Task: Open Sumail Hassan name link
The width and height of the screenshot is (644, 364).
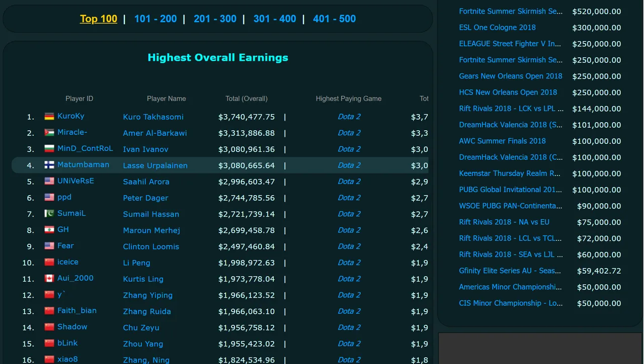Action: pos(151,214)
